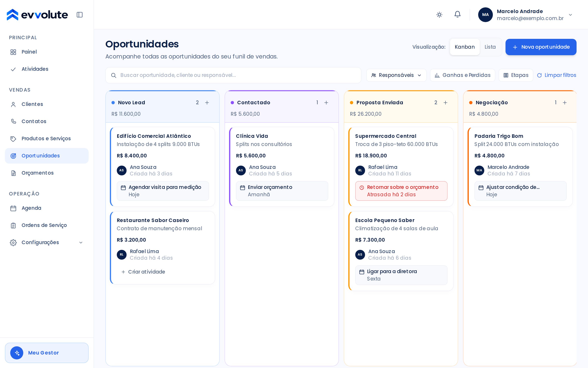Open Contatos page
The width and height of the screenshot is (588, 368).
[x=47, y=121]
